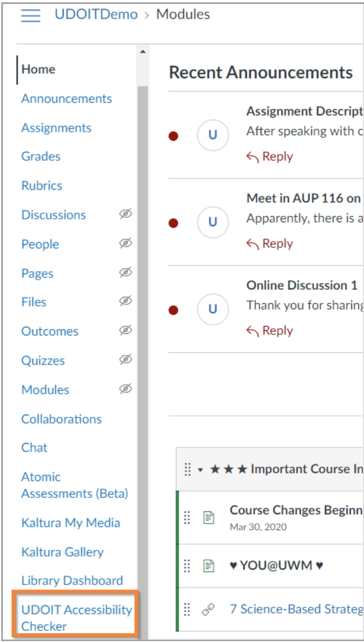This screenshot has width=364, height=642.
Task: Open the hamburger navigation menu
Action: (31, 15)
